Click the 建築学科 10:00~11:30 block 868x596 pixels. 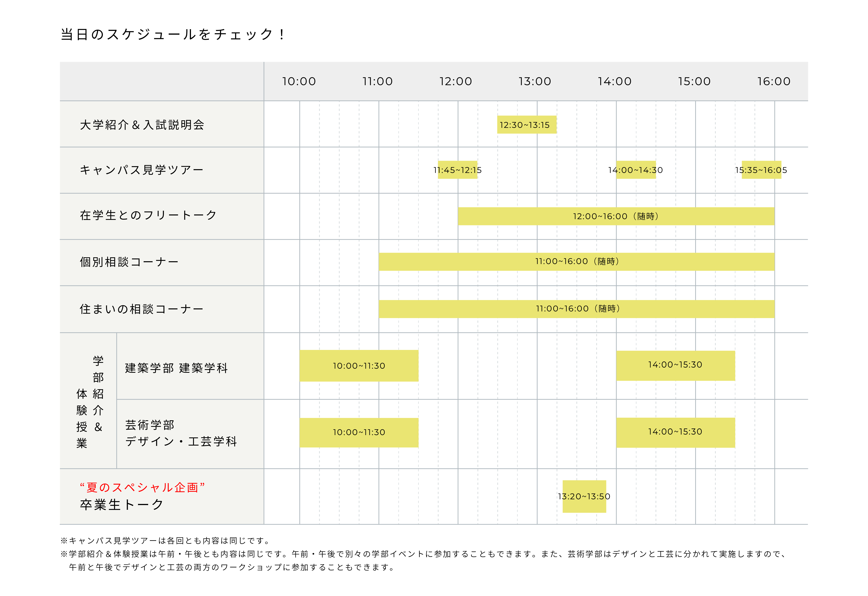(x=359, y=366)
